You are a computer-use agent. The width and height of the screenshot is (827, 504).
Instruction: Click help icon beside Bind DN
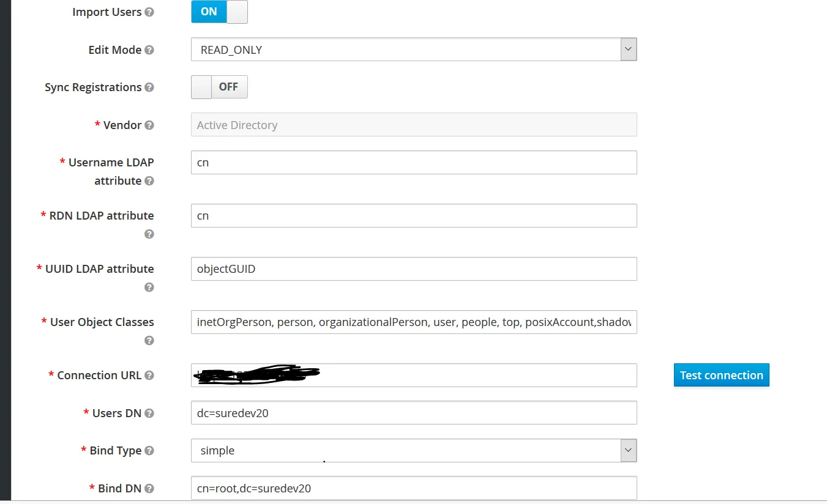coord(149,489)
